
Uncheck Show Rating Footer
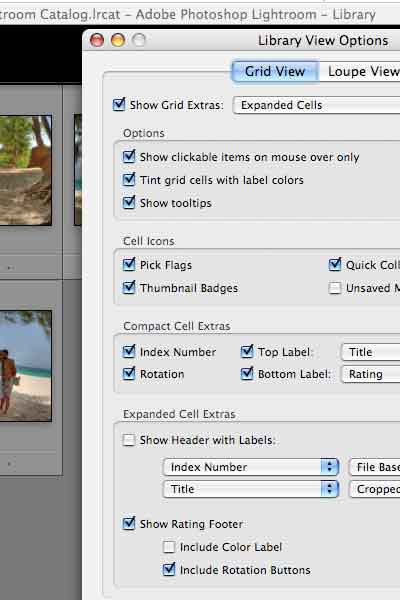click(129, 523)
